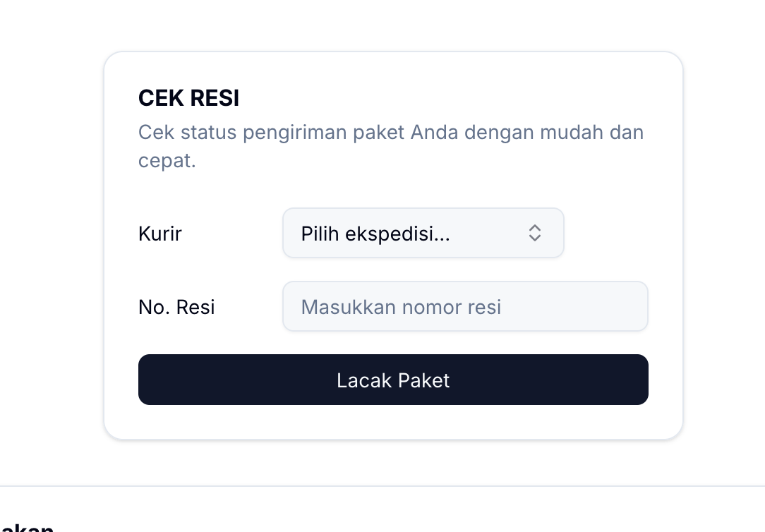Click the chevron icon on the ekspedisi selector

(535, 233)
